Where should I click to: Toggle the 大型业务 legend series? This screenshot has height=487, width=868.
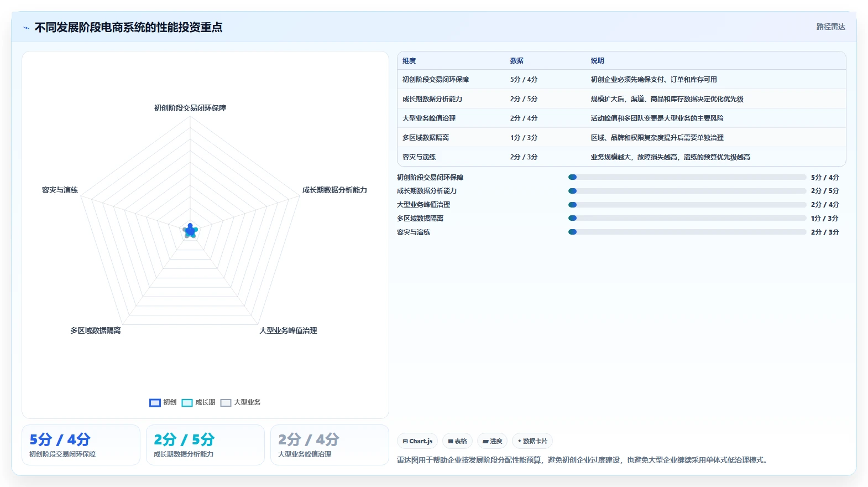point(240,402)
